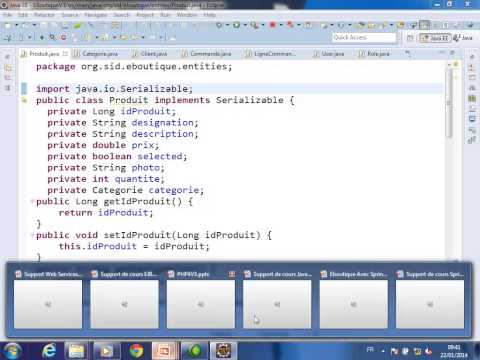Image resolution: width=480 pixels, height=360 pixels.
Task: Open the New wizard dropdown arrow
Action: (16, 25)
